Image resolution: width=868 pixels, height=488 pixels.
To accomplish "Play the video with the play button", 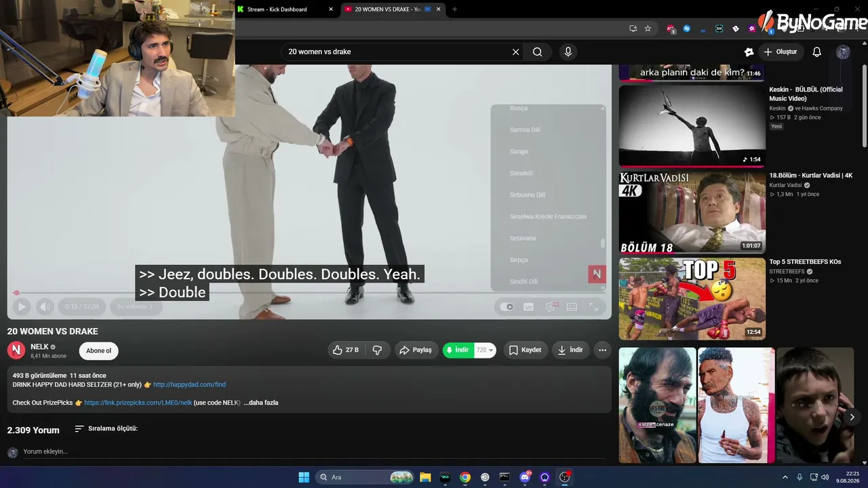I will [x=22, y=307].
